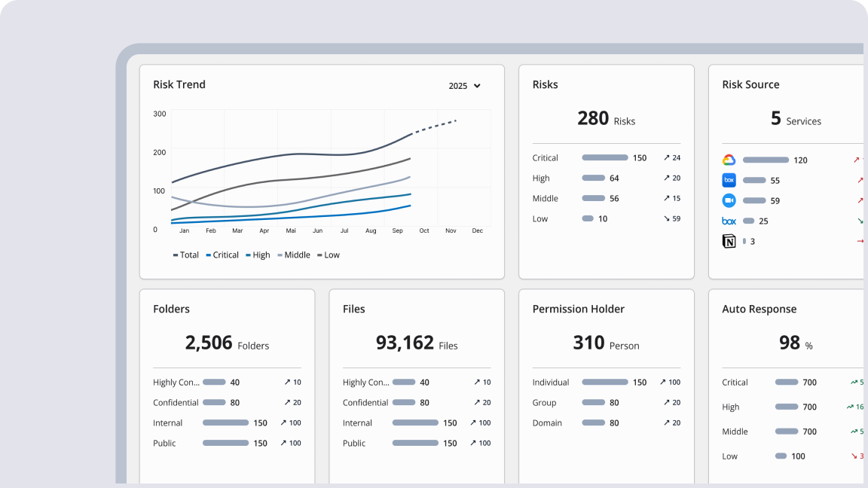
Task: Click the High bar in Risks card
Action: pos(593,178)
